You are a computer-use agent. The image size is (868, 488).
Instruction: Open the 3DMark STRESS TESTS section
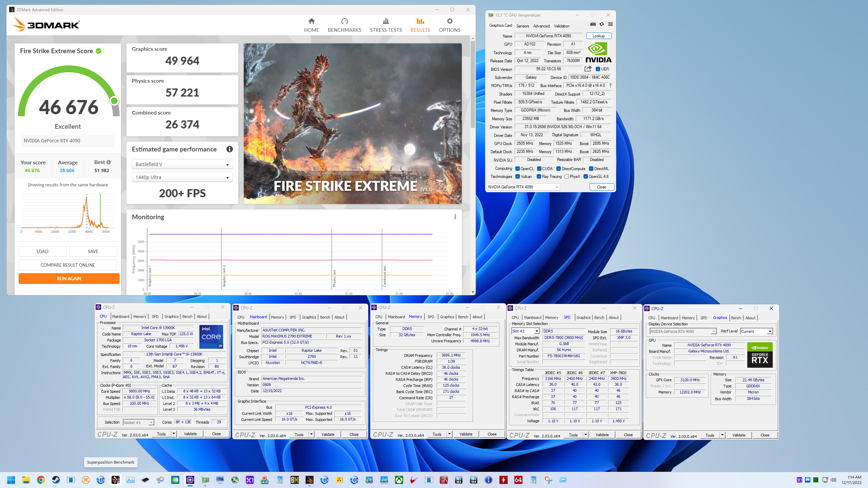coord(386,25)
